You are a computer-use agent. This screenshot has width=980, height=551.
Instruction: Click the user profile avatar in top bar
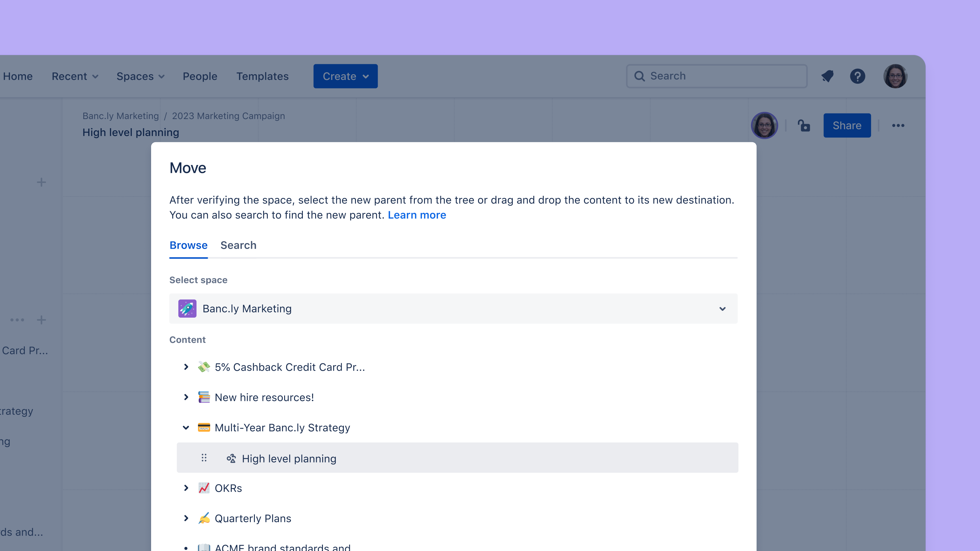pos(895,76)
